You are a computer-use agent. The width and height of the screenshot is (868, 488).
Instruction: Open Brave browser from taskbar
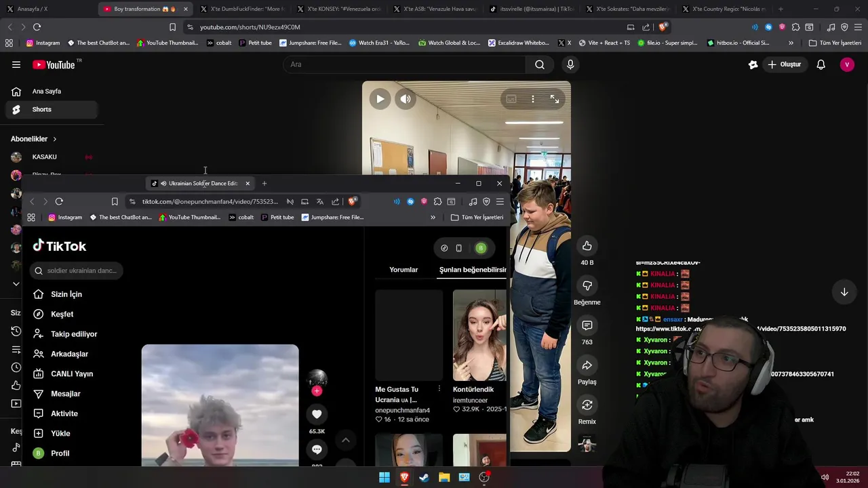click(404, 477)
